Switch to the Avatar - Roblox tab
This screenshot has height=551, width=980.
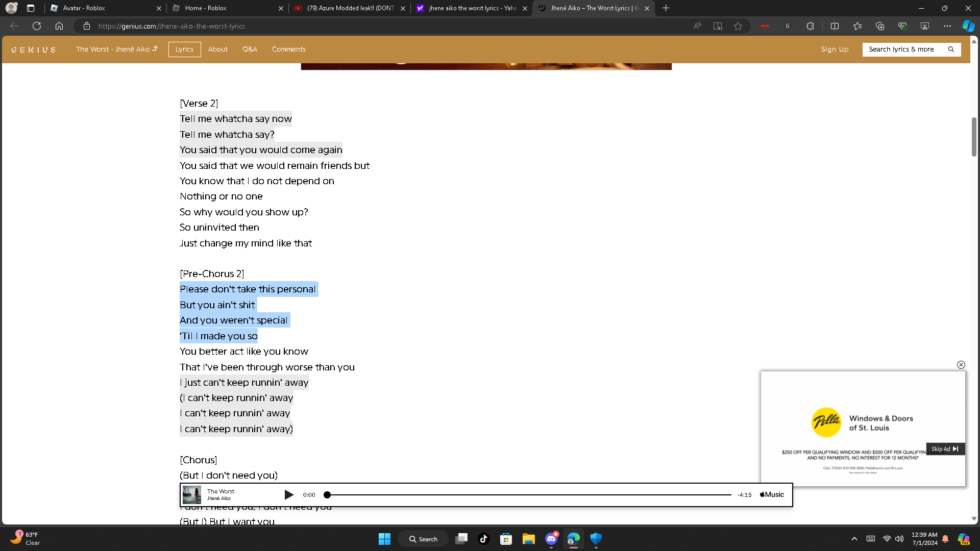(105, 8)
